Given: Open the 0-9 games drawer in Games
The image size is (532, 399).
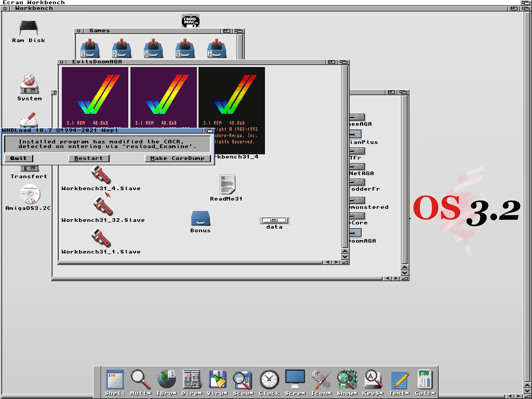Looking at the screenshot, I should pyautogui.click(x=90, y=48).
